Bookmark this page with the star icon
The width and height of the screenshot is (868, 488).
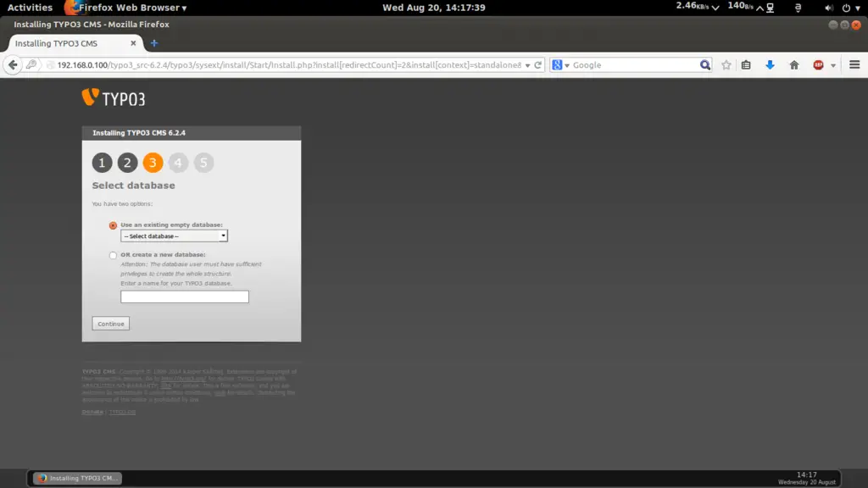click(726, 64)
